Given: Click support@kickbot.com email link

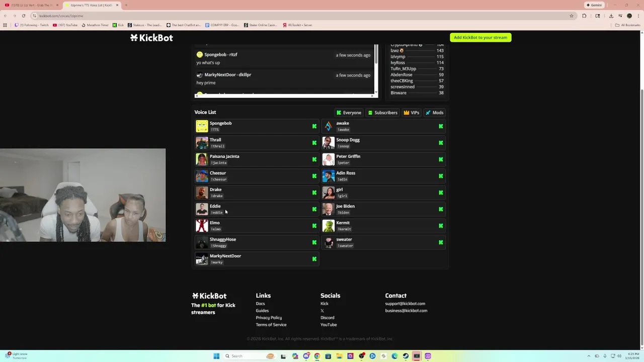Looking at the screenshot, I should click(x=405, y=304).
